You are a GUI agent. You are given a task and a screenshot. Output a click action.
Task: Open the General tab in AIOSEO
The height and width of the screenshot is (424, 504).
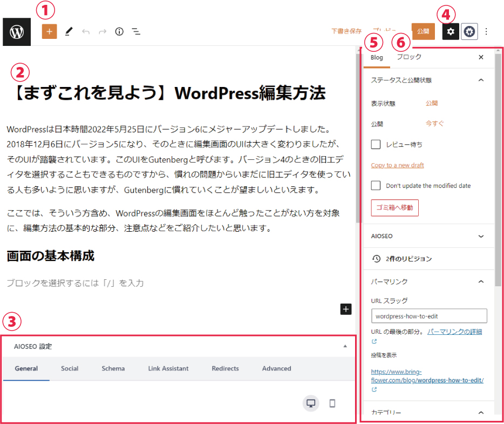coord(26,369)
